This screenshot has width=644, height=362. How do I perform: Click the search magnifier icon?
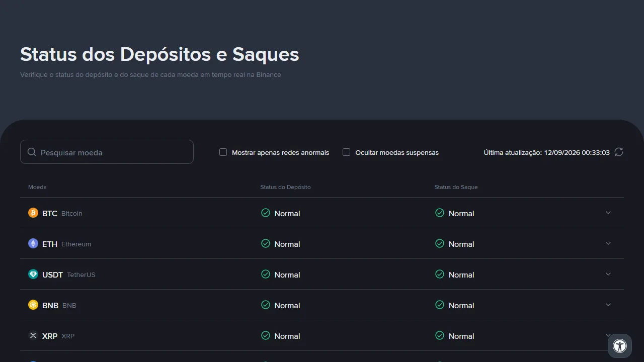click(x=32, y=152)
